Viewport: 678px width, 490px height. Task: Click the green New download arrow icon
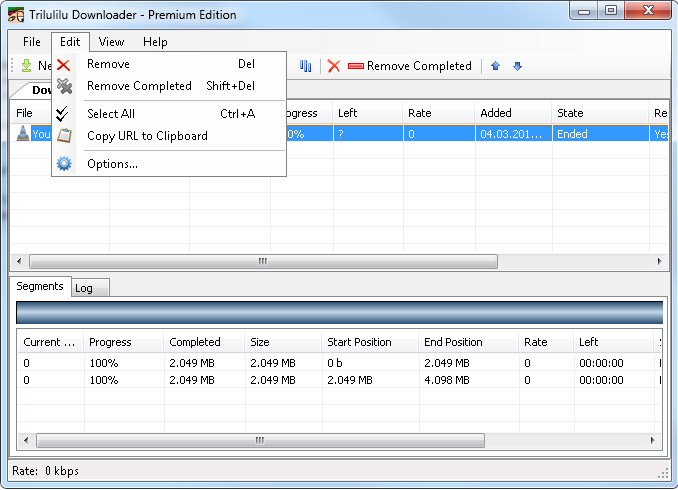coord(26,66)
